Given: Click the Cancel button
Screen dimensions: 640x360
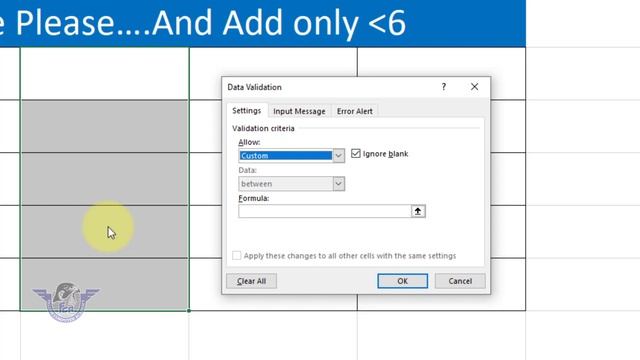Looking at the screenshot, I should [460, 281].
